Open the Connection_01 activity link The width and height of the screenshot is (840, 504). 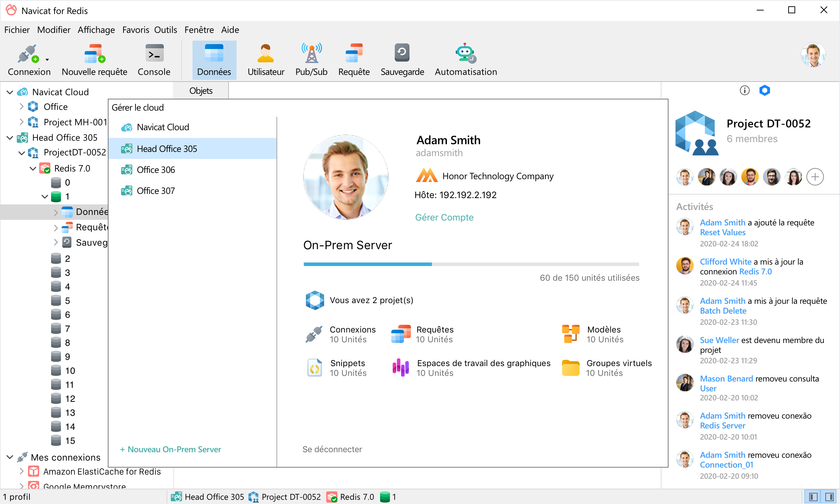coord(727,465)
